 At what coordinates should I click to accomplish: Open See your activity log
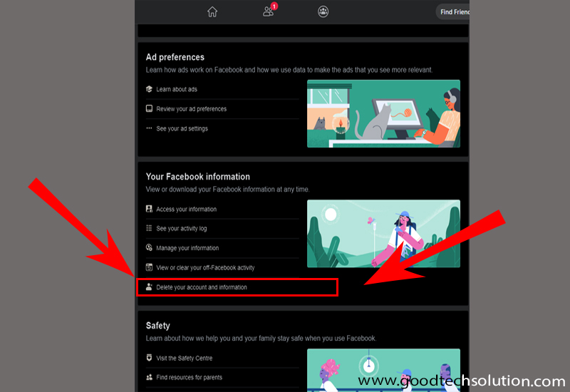pyautogui.click(x=182, y=228)
